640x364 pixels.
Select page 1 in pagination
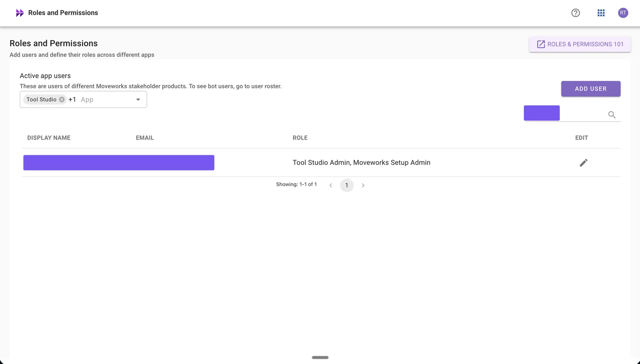click(347, 185)
